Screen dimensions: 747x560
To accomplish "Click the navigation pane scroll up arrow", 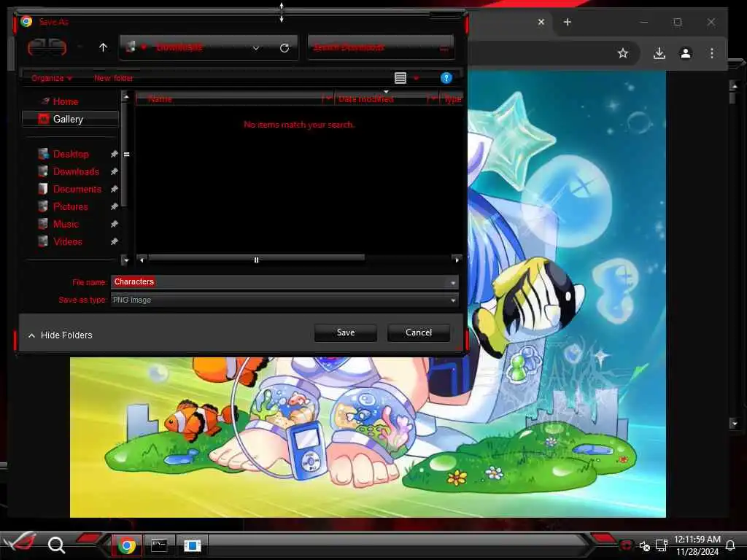I will pyautogui.click(x=125, y=97).
